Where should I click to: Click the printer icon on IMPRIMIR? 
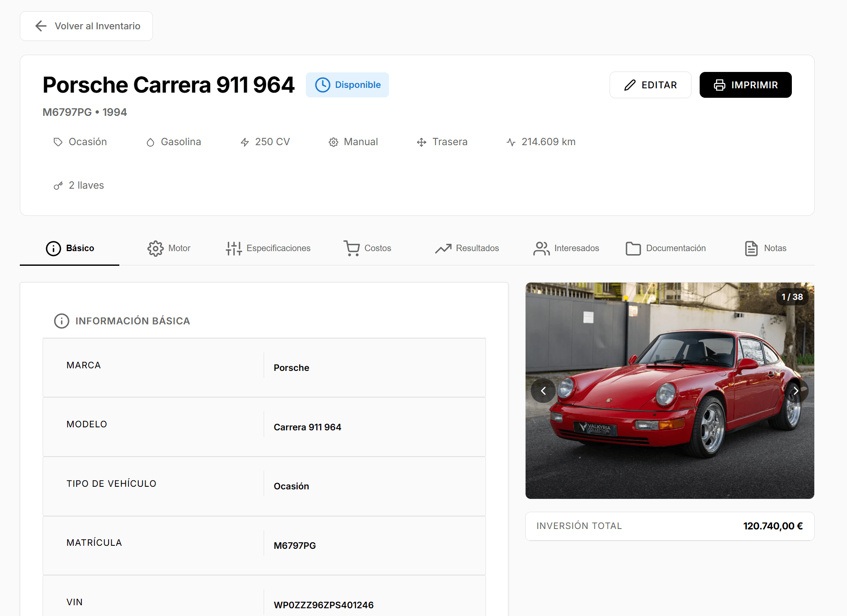click(x=719, y=85)
